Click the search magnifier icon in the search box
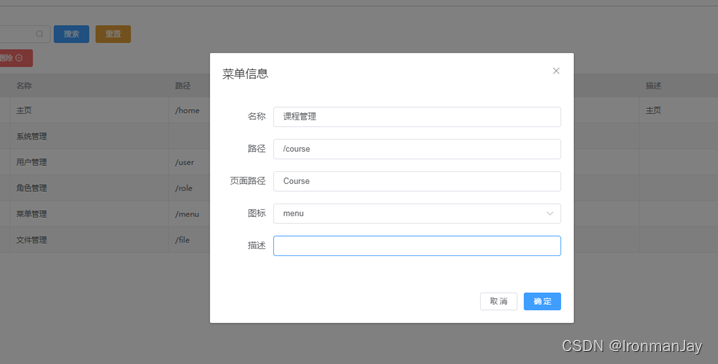Viewport: 718px width, 364px height. point(39,34)
